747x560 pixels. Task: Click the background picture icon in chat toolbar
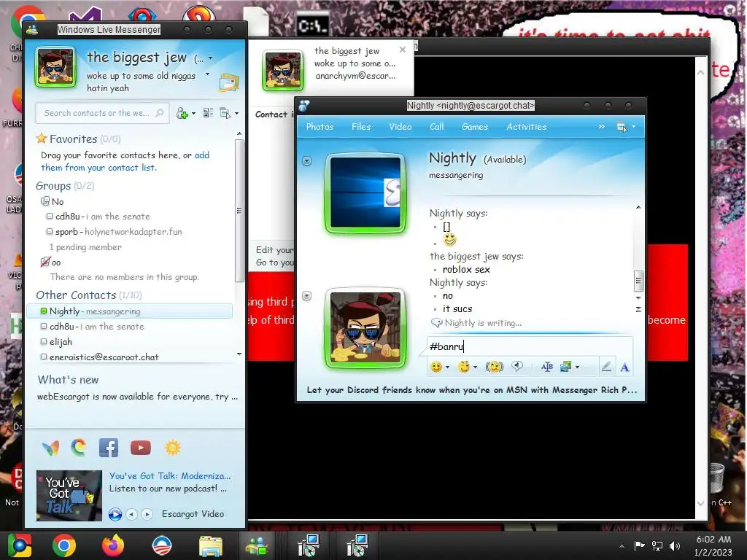tap(565, 367)
